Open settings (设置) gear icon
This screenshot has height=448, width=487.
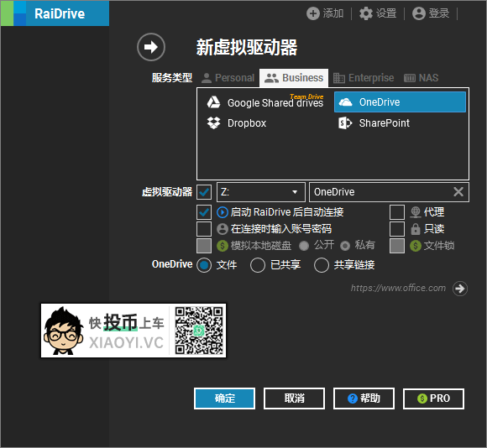[x=365, y=13]
